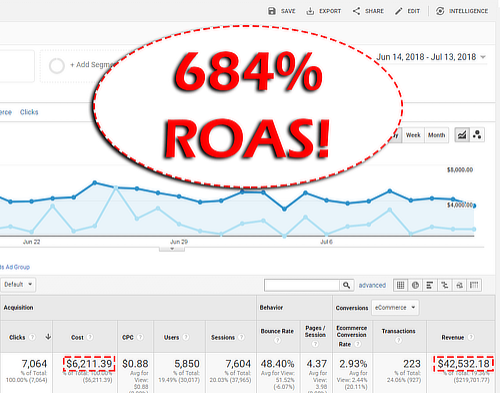Screen dimensions: 500x393
Task: Click the help icon under Bounce Rate
Action: pyautogui.click(x=277, y=340)
